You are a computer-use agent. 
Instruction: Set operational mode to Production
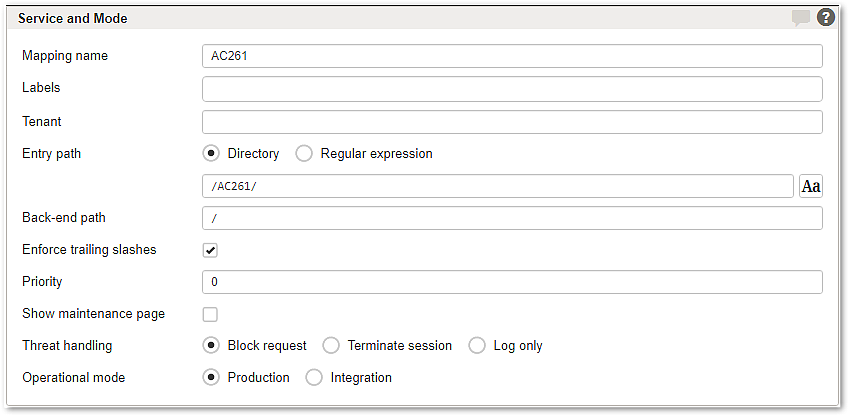pyautogui.click(x=211, y=378)
